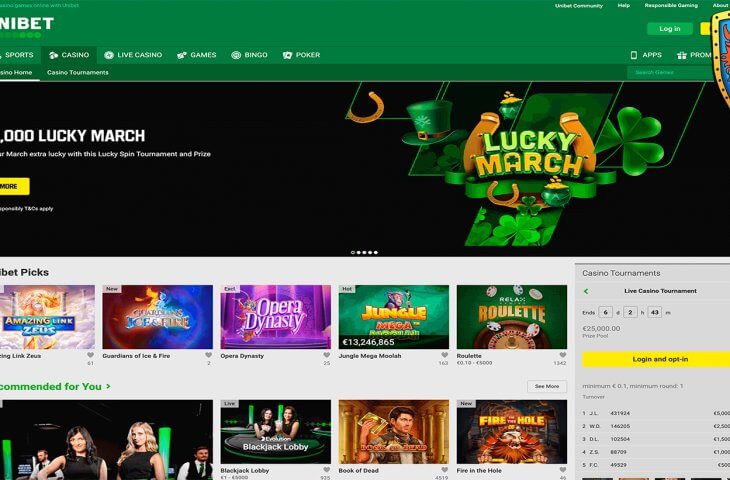The width and height of the screenshot is (730, 480).
Task: Click the promotions gift icon
Action: 682,55
